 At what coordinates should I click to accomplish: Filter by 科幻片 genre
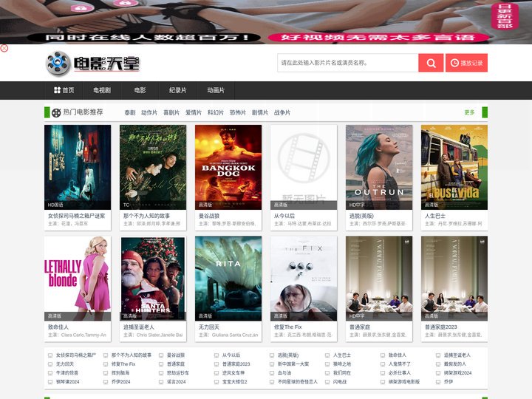[216, 112]
